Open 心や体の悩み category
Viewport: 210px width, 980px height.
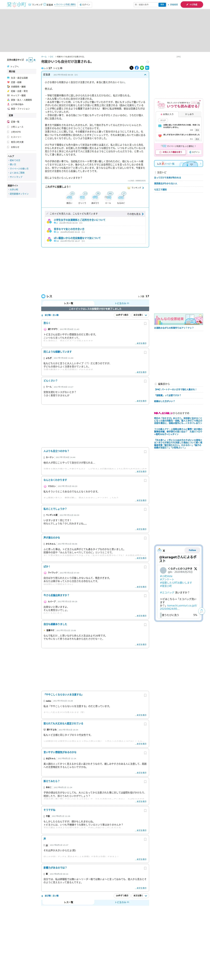click(15, 104)
